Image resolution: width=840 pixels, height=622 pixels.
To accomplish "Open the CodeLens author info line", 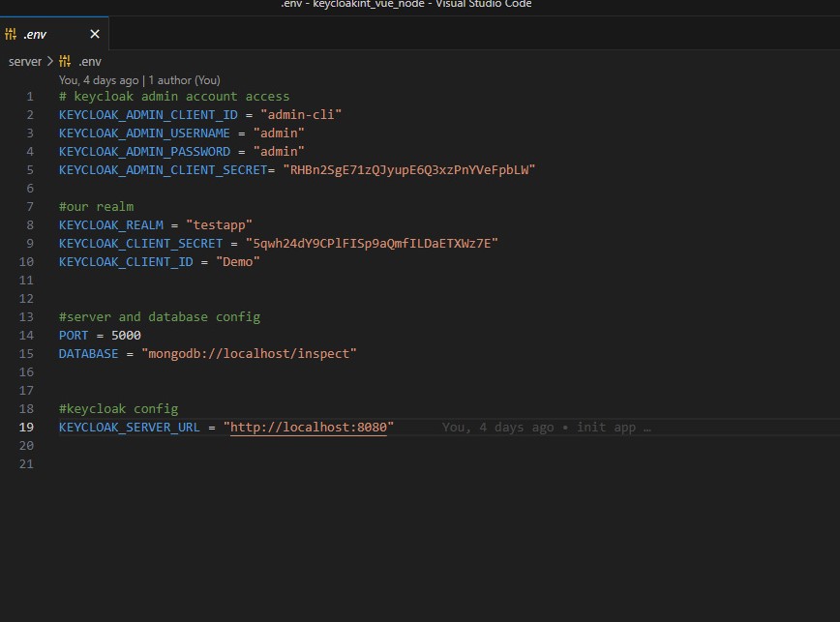I will (139, 80).
